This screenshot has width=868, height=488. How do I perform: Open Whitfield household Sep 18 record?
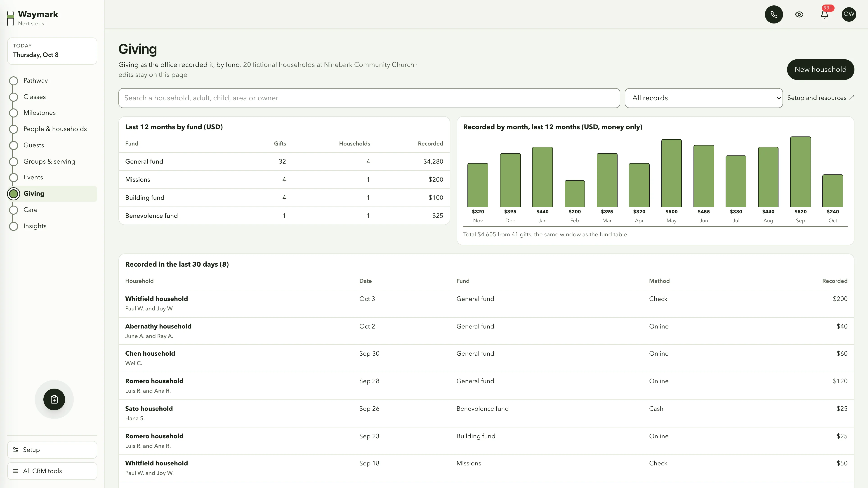(486, 468)
